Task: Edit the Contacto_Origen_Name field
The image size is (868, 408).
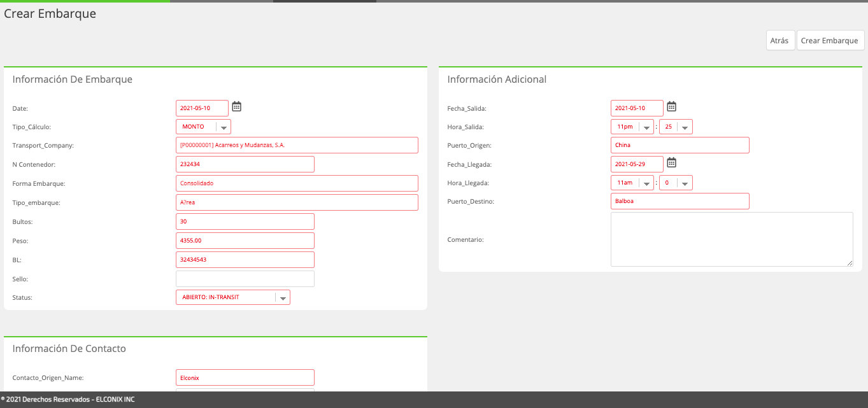Action: click(245, 377)
